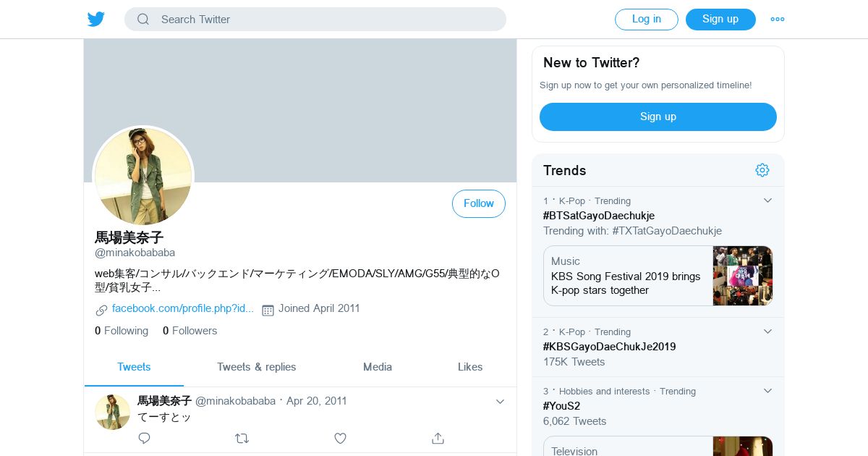Show the Likes tab

pos(470,367)
